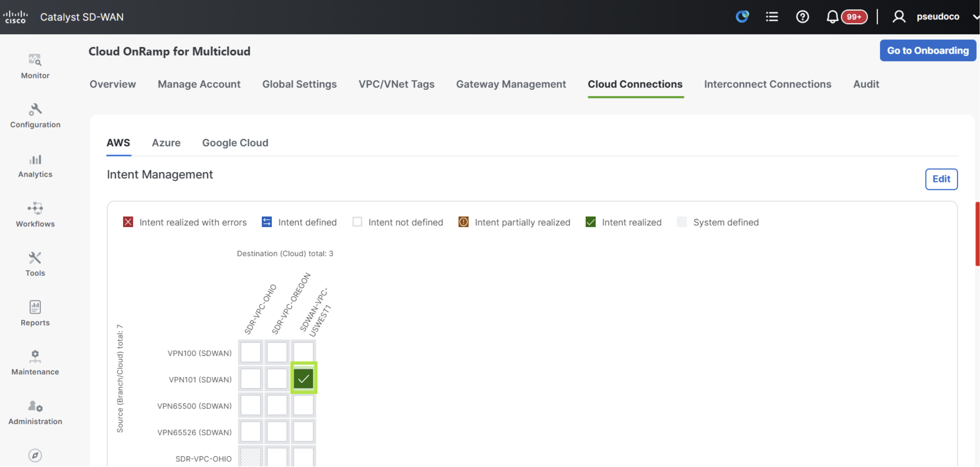This screenshot has width=980, height=467.
Task: Select the Cloud Connections tab
Action: (x=635, y=84)
